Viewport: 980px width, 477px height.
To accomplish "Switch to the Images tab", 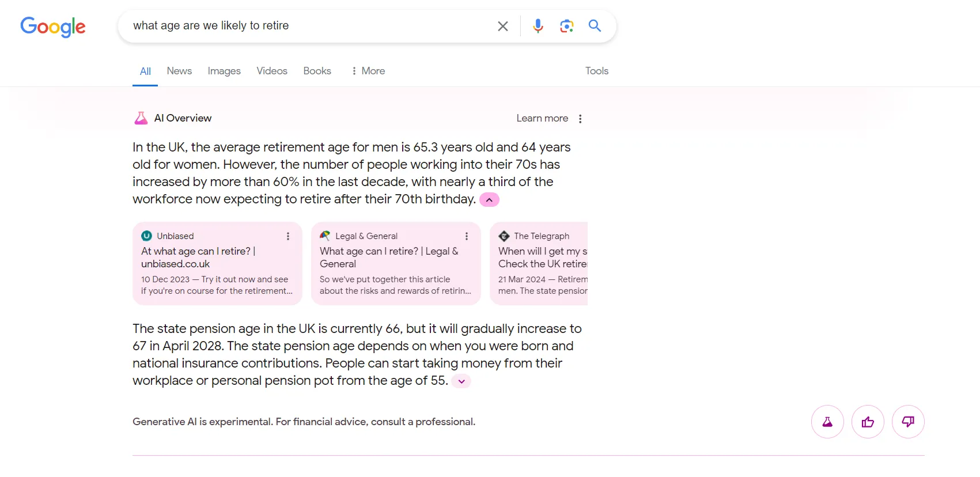I will pos(224,70).
